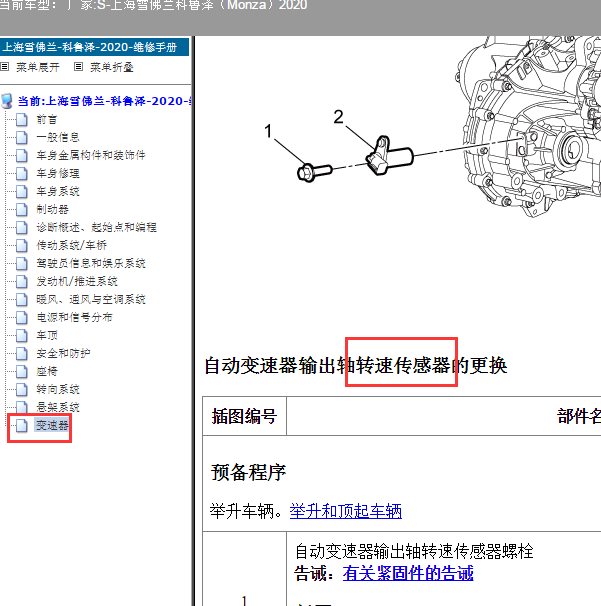Click the page icon next to 暖风、通风与空调系统
Image resolution: width=601 pixels, height=606 pixels.
click(22, 299)
